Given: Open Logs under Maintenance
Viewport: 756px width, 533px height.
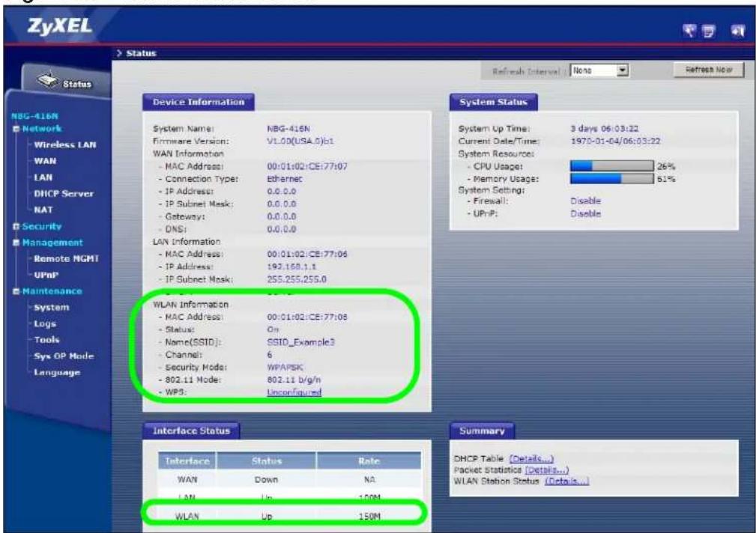Looking at the screenshot, I should point(44,324).
